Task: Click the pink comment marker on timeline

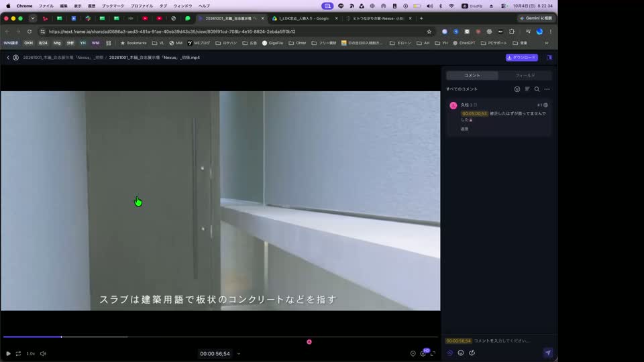Action: [309, 342]
